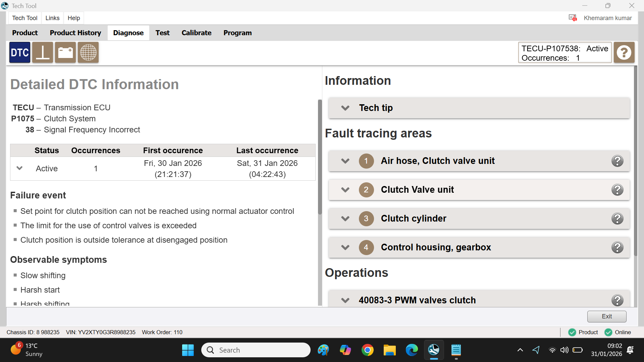Expand the Tech tip section
The height and width of the screenshot is (362, 644).
345,108
